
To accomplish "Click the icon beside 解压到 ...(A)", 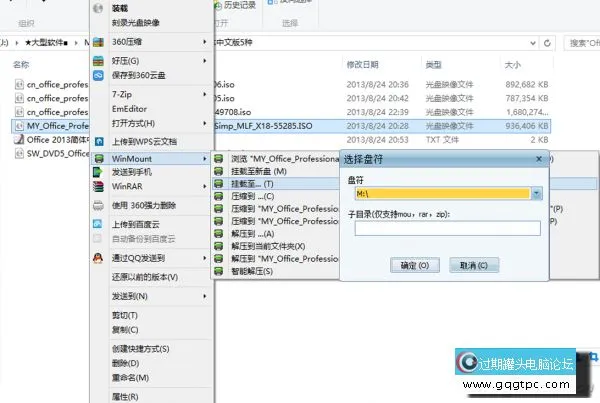I will (x=218, y=233).
